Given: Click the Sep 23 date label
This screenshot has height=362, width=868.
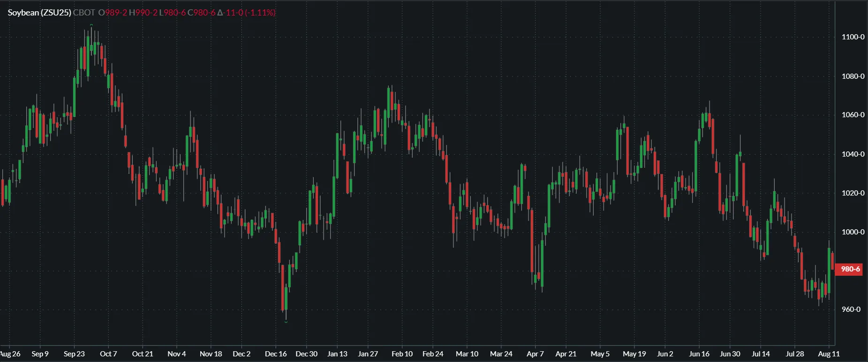Looking at the screenshot, I should click(x=74, y=354).
